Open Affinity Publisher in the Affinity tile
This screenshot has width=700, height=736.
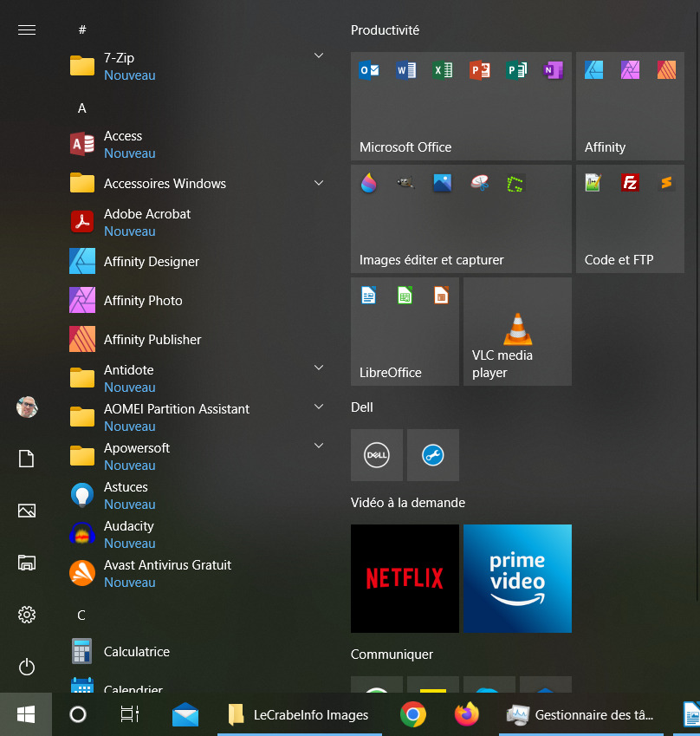click(x=667, y=70)
